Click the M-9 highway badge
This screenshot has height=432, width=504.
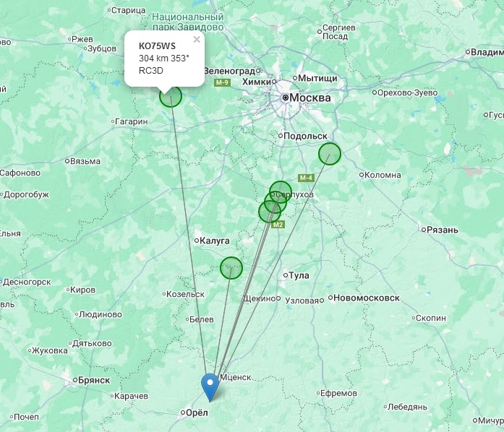(x=222, y=82)
